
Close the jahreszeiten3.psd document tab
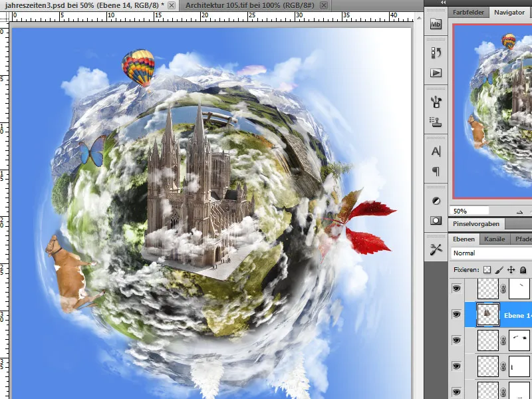[x=172, y=5]
